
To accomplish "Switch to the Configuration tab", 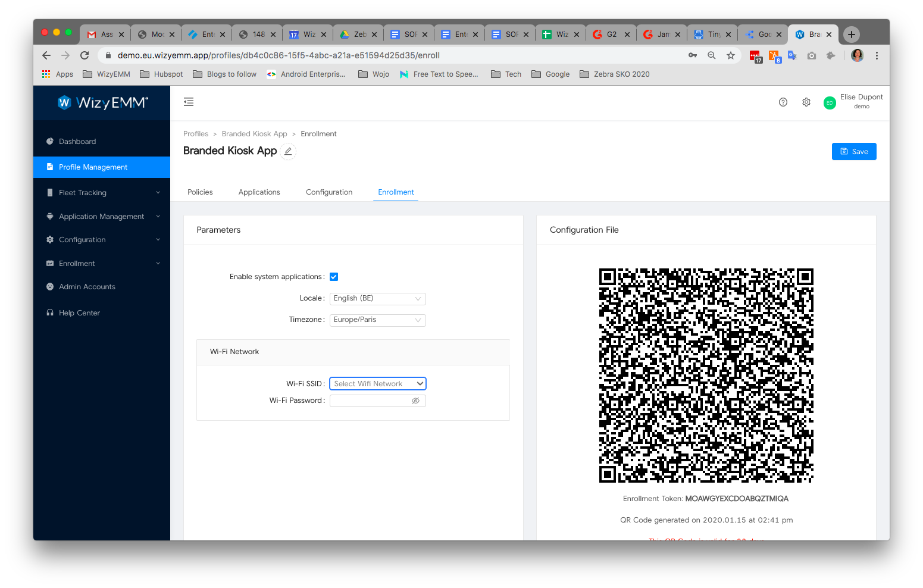I will point(329,192).
